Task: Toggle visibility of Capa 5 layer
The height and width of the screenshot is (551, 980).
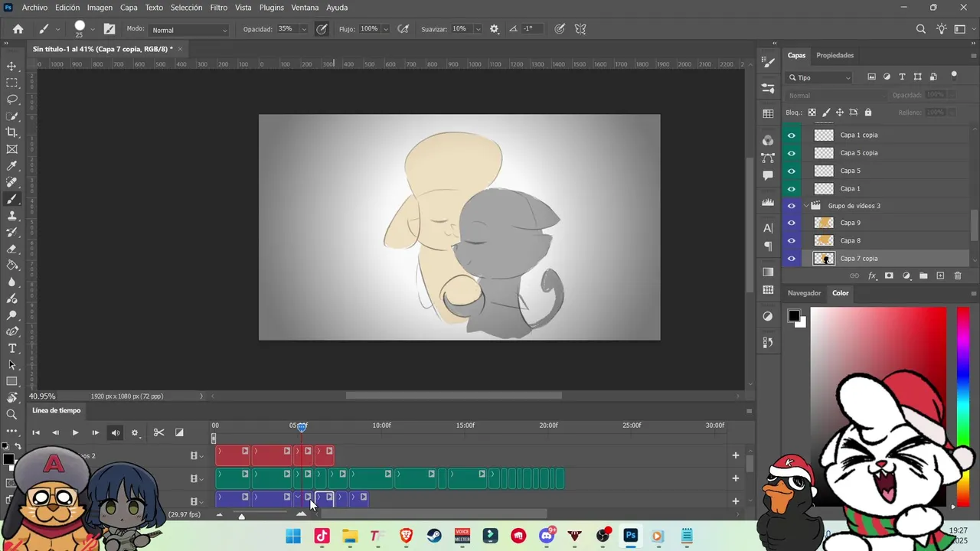Action: [792, 171]
